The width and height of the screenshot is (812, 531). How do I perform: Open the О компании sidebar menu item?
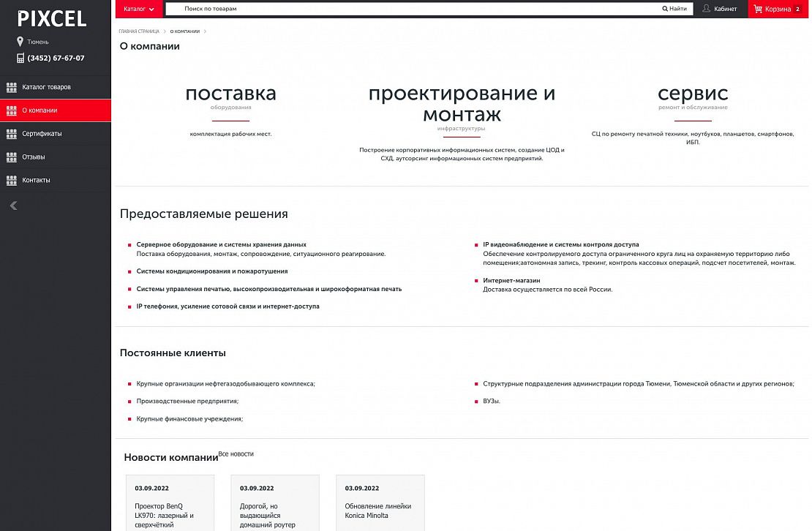[40, 110]
